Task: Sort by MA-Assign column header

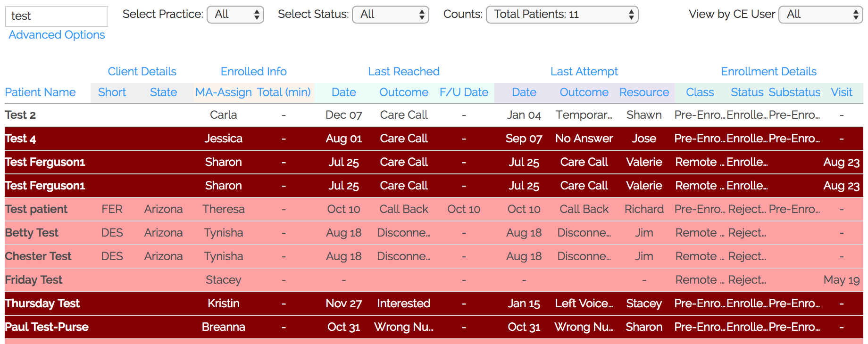Action: (223, 92)
